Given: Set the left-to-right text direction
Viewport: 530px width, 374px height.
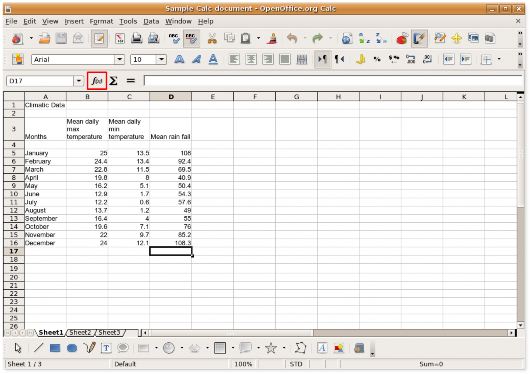Looking at the screenshot, I should point(322,60).
